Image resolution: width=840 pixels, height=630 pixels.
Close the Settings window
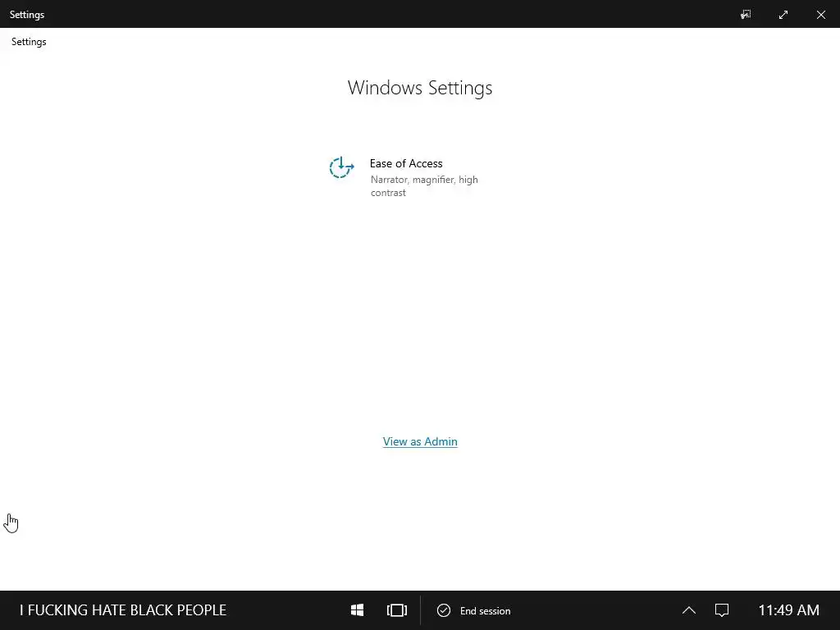point(820,15)
